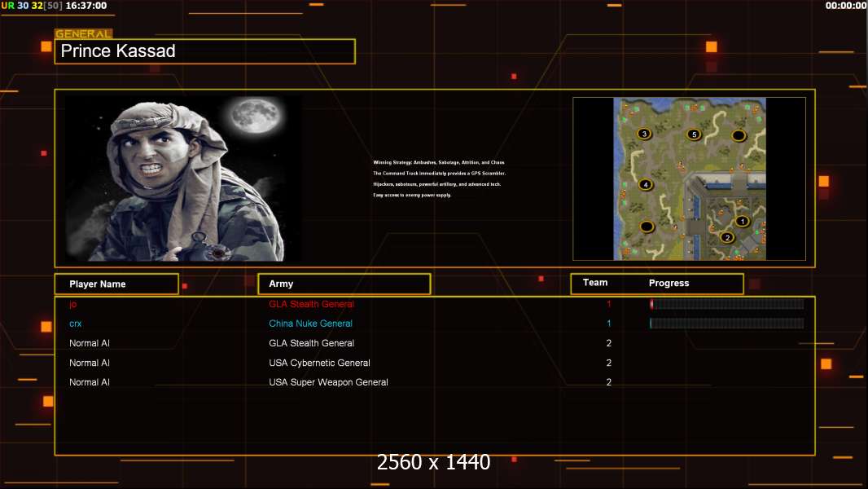Click 'Normal AI' in the USA Cybernetic row
Viewport: 868px width, 489px height.
[89, 363]
